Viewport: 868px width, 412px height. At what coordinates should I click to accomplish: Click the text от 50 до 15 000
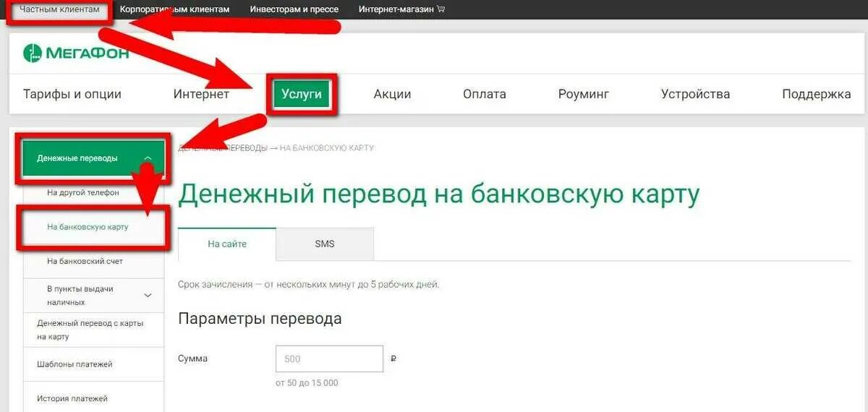pyautogui.click(x=307, y=383)
